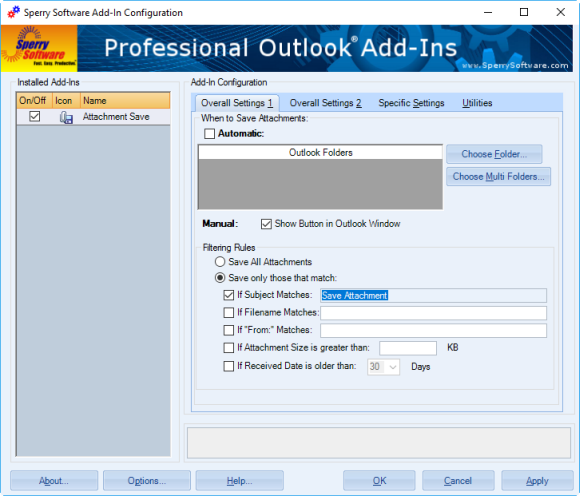Uncheck Show Button in Outlook Window
Viewport: 580px width, 496px height.
[266, 224]
